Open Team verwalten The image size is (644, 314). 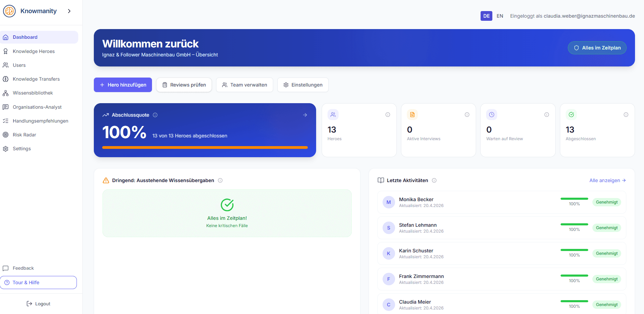[244, 85]
